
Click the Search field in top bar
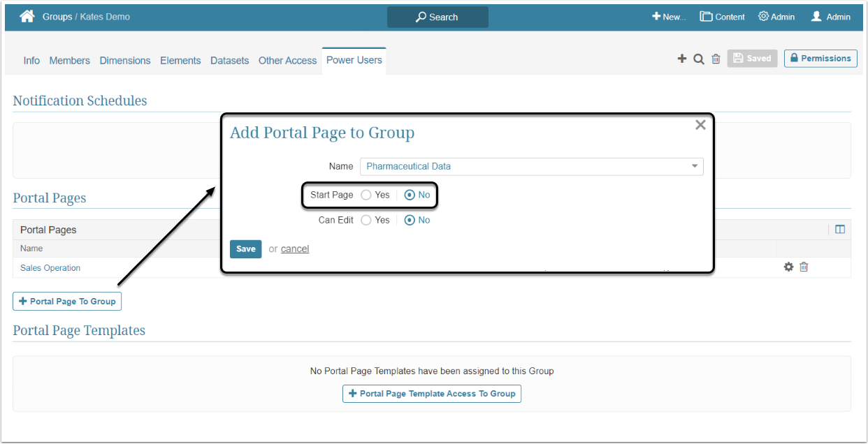tap(437, 17)
